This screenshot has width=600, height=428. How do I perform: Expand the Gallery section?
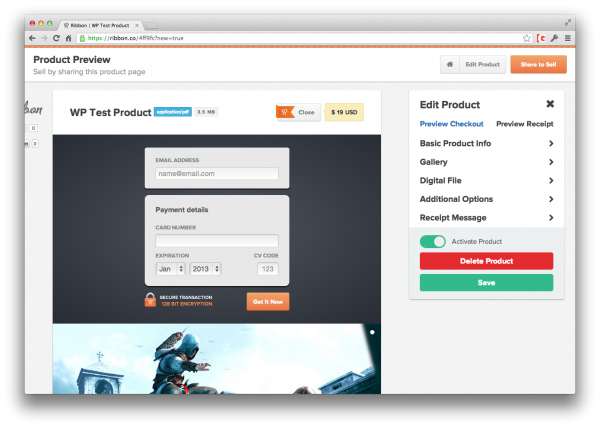click(x=486, y=162)
